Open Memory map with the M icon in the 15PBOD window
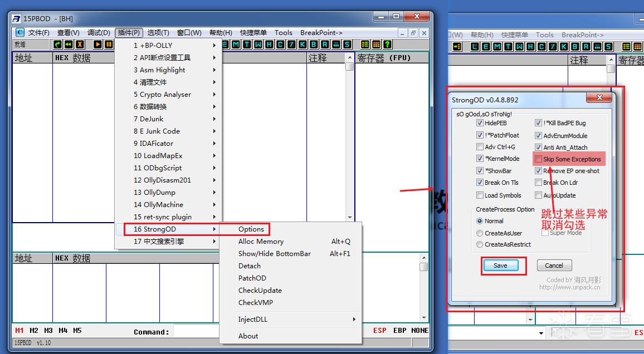 pos(236,45)
